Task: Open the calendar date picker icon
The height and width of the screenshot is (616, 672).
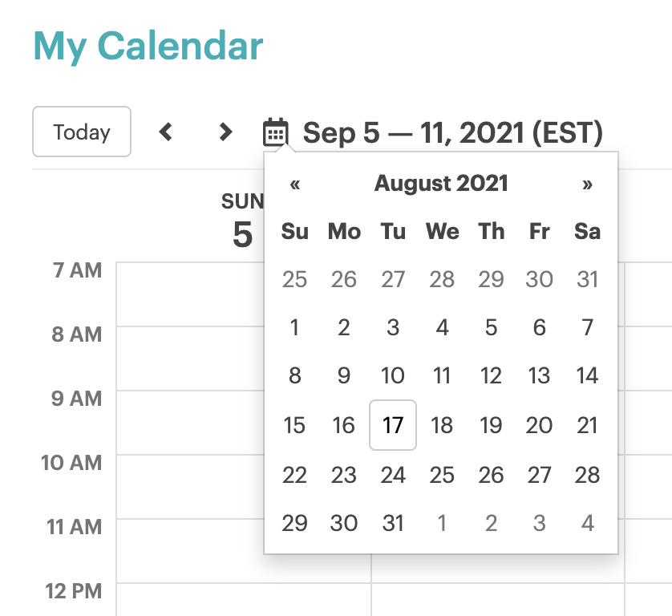Action: point(275,132)
